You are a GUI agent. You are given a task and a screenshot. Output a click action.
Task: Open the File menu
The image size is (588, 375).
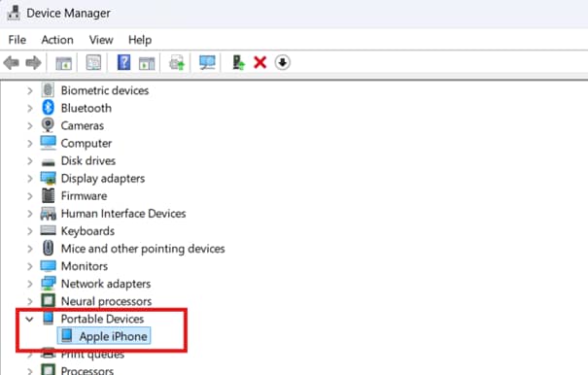(x=17, y=40)
